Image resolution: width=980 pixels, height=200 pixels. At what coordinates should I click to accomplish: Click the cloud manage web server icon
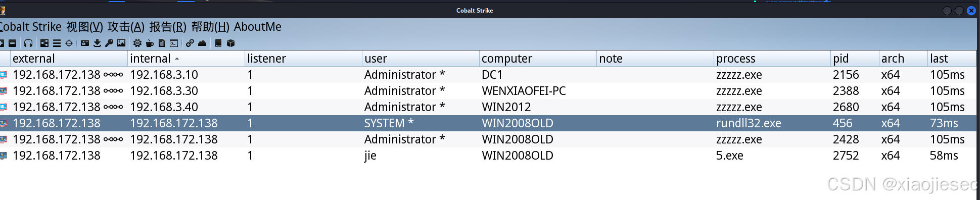(202, 43)
